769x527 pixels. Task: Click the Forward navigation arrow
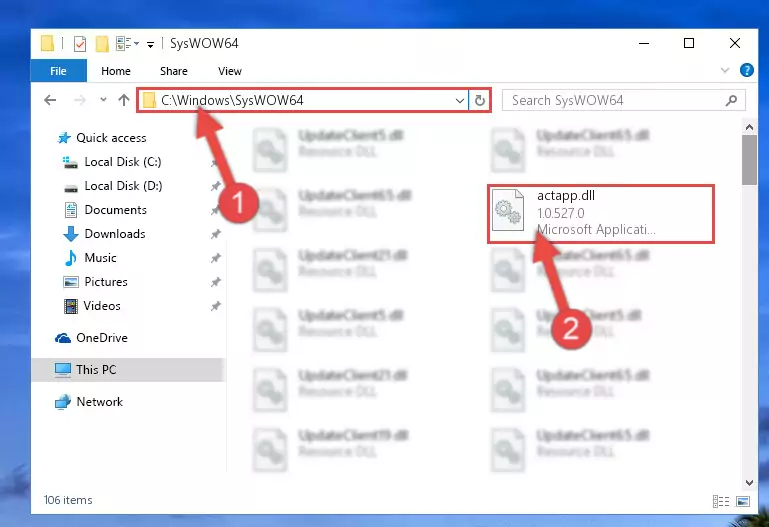[79, 100]
